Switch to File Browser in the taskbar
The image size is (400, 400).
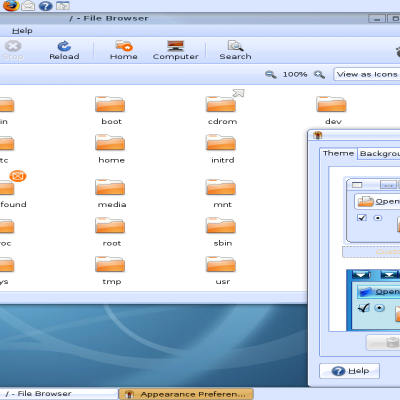[59, 394]
